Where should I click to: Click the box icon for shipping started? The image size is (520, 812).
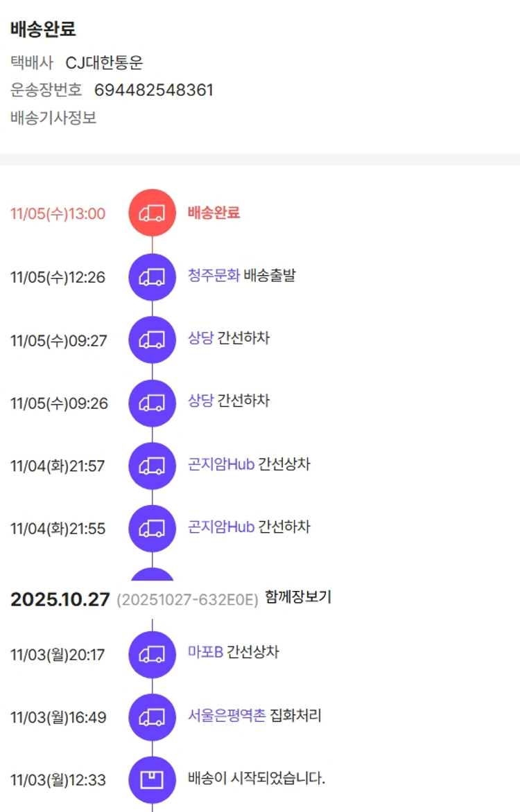pos(152,780)
